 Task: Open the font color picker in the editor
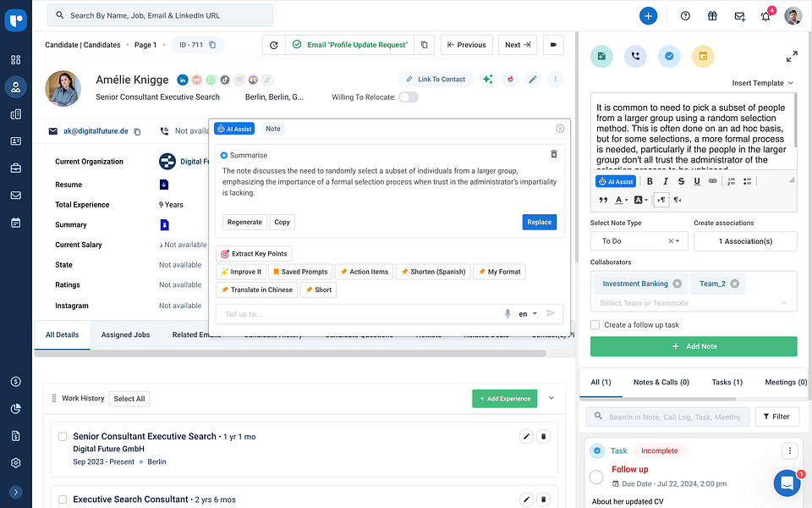(620, 199)
